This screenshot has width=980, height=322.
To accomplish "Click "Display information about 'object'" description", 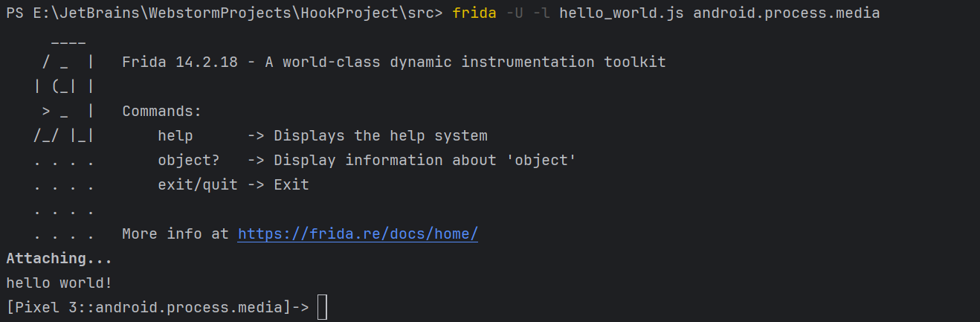I will click(x=425, y=160).
